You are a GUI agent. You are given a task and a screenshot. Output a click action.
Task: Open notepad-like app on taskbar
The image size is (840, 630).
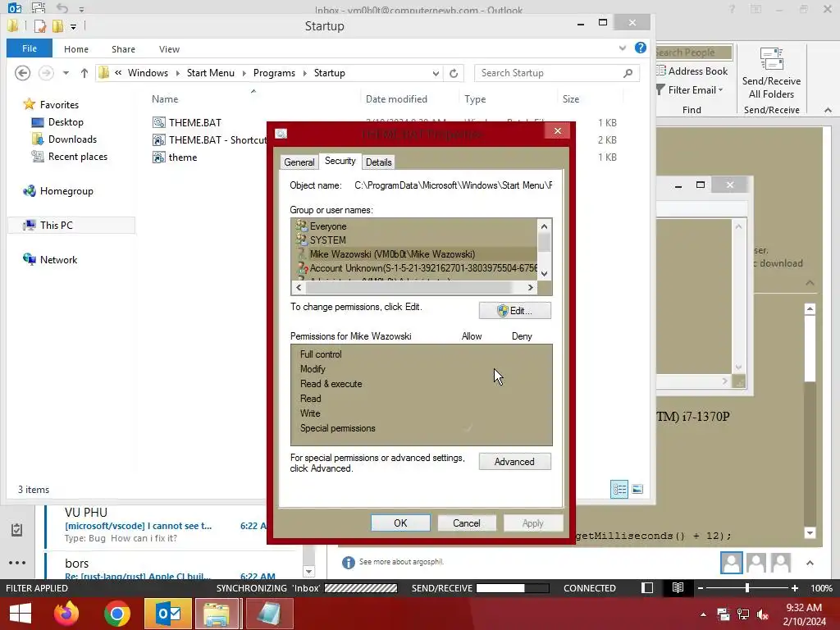(x=269, y=614)
